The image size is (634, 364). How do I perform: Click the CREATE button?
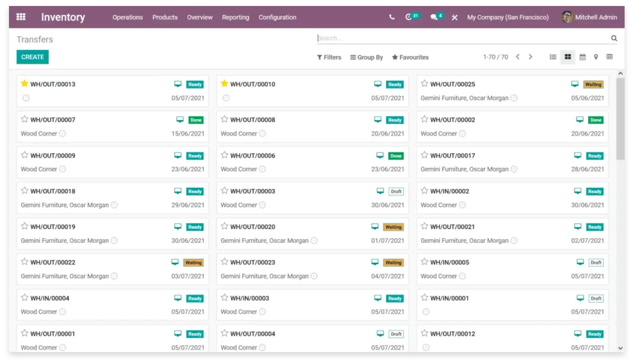tap(32, 57)
